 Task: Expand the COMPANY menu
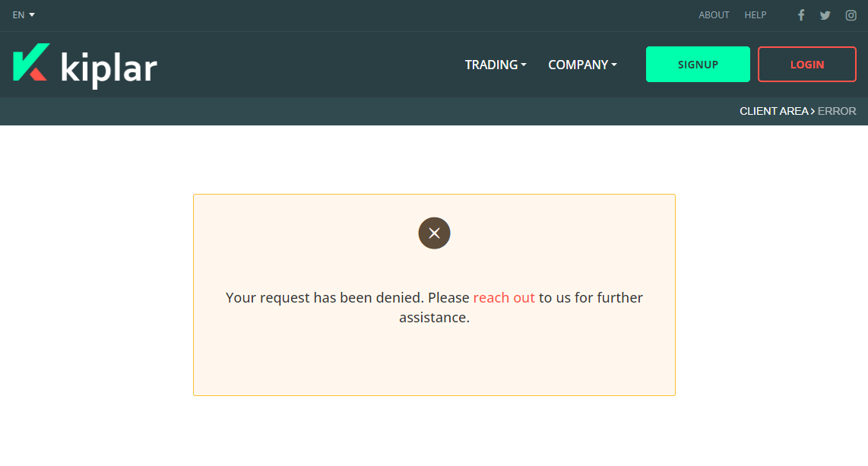click(582, 65)
